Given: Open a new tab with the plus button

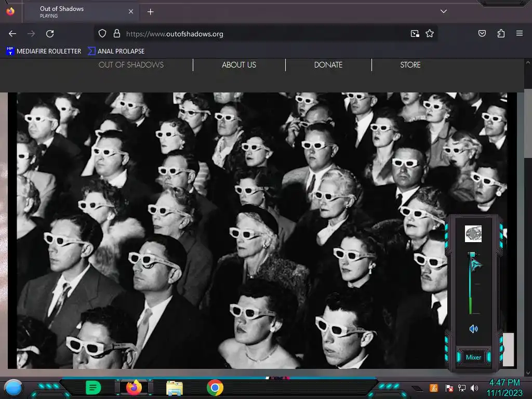Looking at the screenshot, I should tap(150, 12).
